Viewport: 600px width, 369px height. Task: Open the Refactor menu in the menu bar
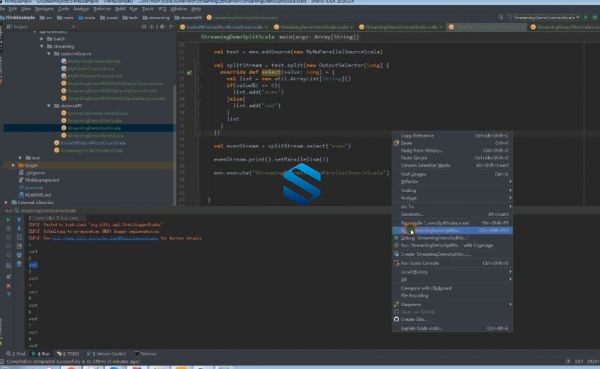[x=102, y=8]
